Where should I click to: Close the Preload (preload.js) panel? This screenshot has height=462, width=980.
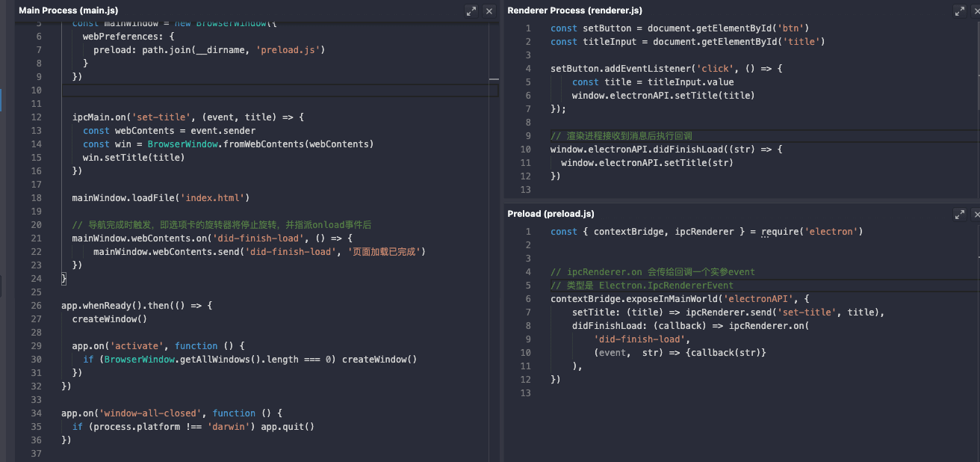point(976,214)
